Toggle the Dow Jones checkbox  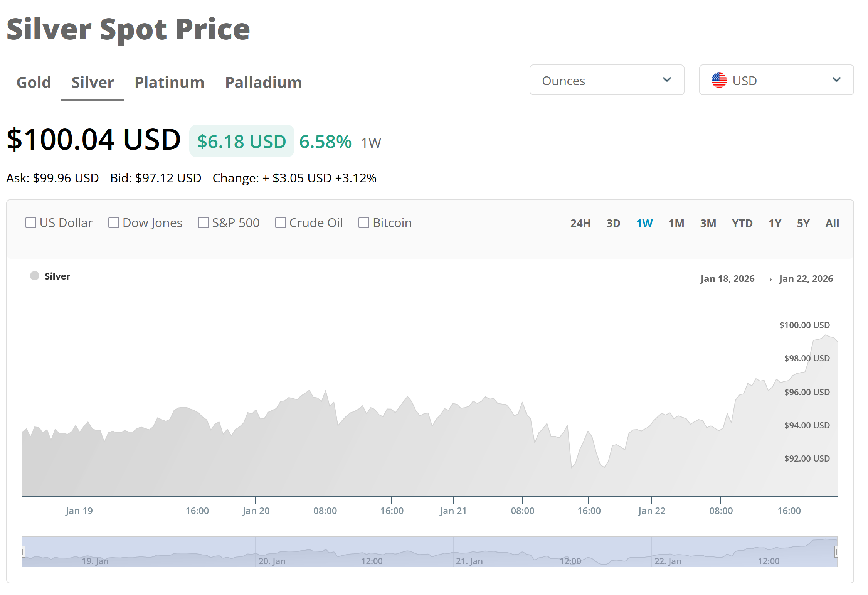114,222
